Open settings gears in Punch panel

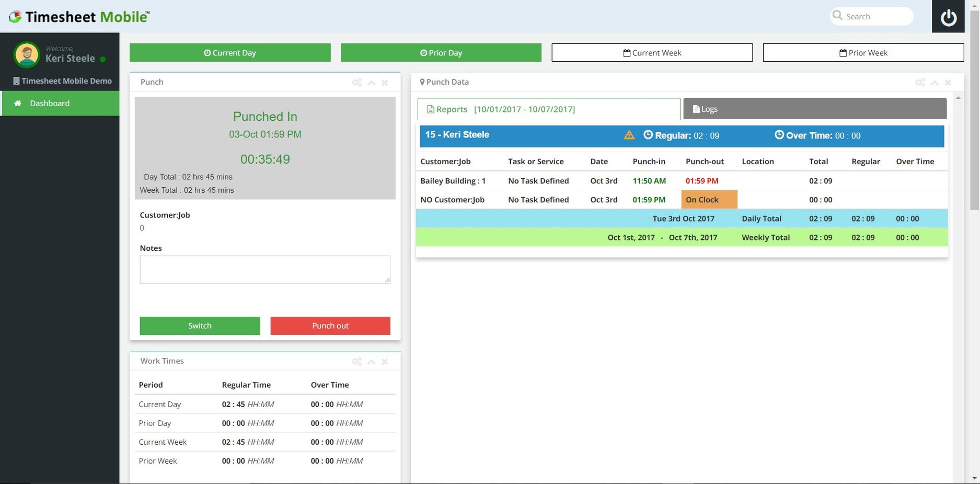click(x=357, y=83)
